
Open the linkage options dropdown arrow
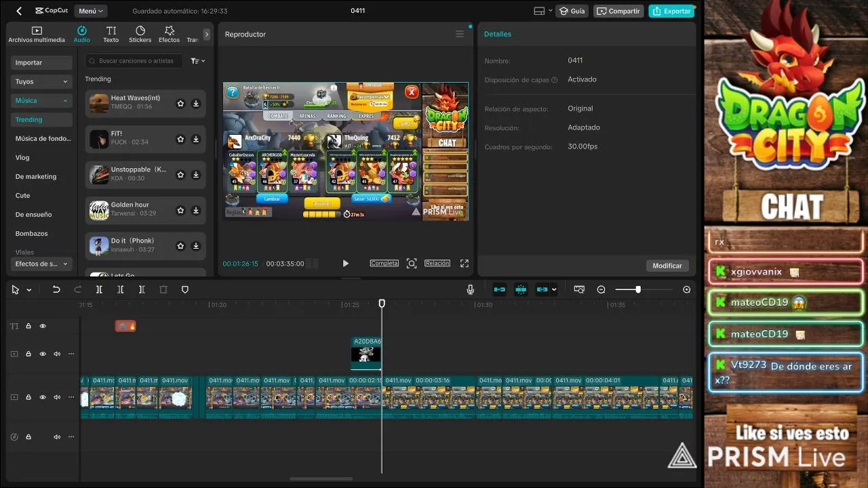(554, 290)
